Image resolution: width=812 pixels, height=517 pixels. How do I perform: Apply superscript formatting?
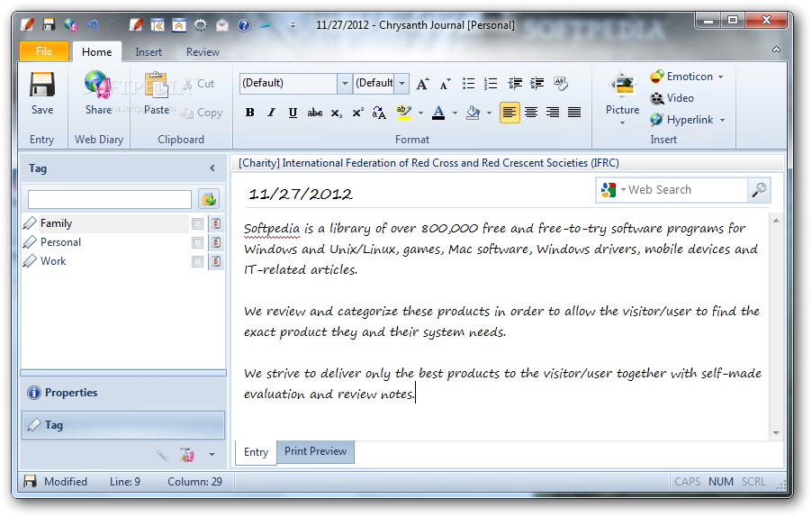tap(358, 113)
